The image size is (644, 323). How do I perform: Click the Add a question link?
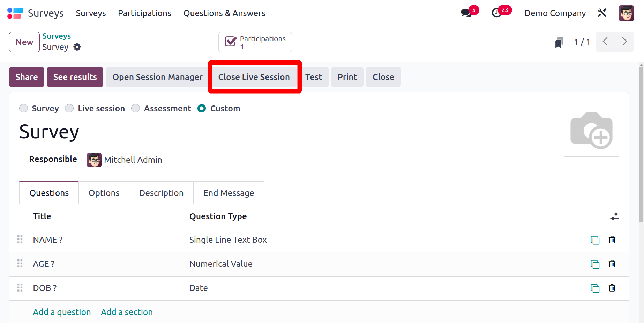coord(62,312)
